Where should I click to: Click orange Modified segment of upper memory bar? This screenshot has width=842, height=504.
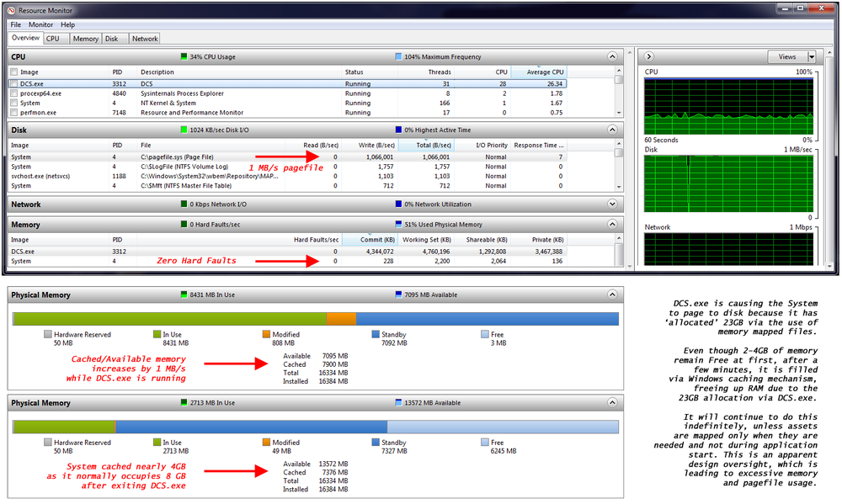pos(342,319)
